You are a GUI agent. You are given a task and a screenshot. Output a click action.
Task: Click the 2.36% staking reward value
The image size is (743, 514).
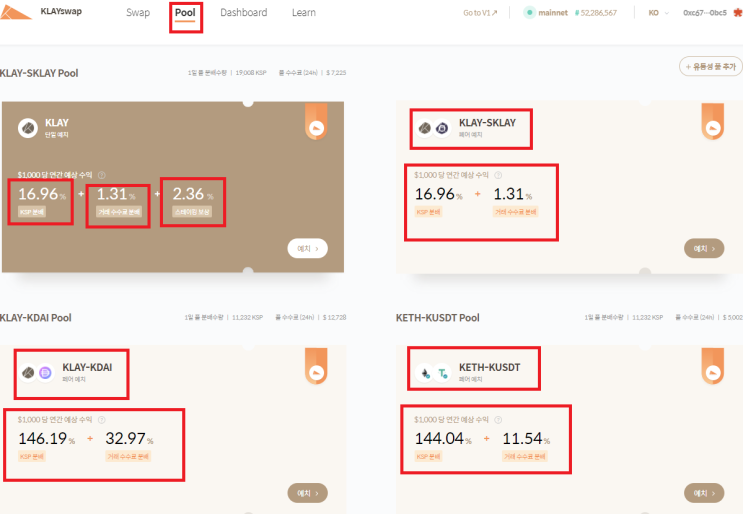point(193,194)
